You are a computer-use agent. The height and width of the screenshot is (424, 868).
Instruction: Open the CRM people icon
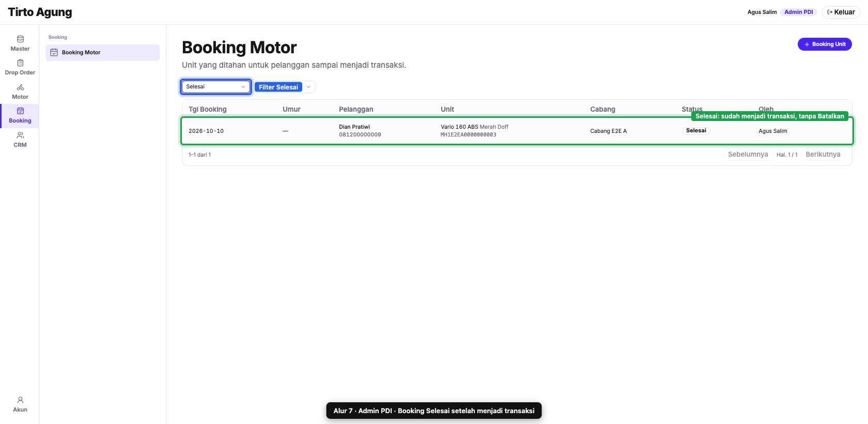click(x=20, y=135)
